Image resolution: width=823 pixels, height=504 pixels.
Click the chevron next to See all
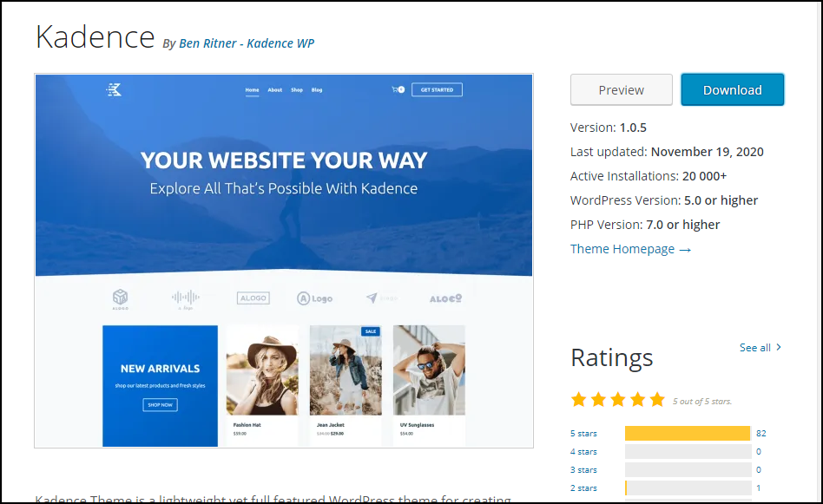[x=779, y=347]
